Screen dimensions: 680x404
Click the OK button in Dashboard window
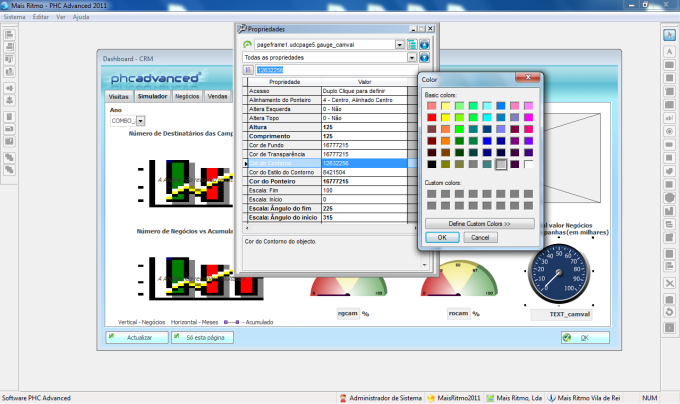coord(585,337)
